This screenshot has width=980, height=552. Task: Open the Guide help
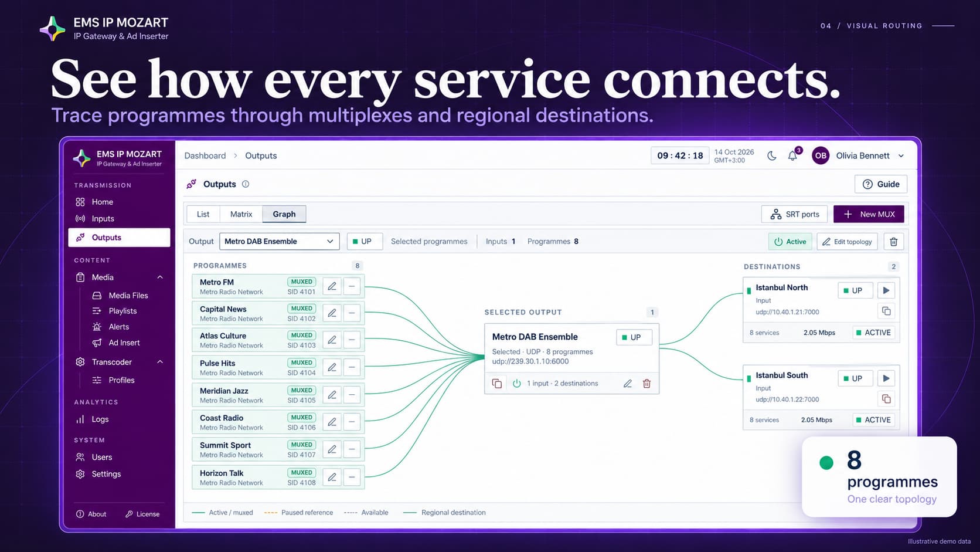pos(881,184)
